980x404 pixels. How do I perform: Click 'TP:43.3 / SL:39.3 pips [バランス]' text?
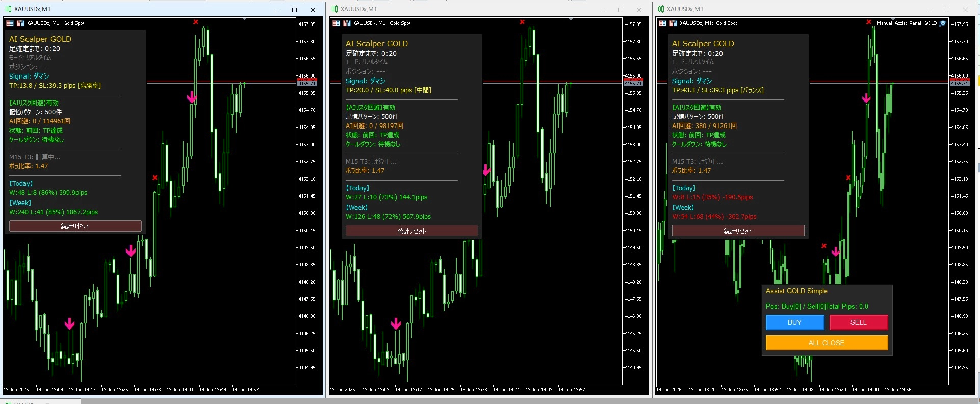[x=718, y=90]
